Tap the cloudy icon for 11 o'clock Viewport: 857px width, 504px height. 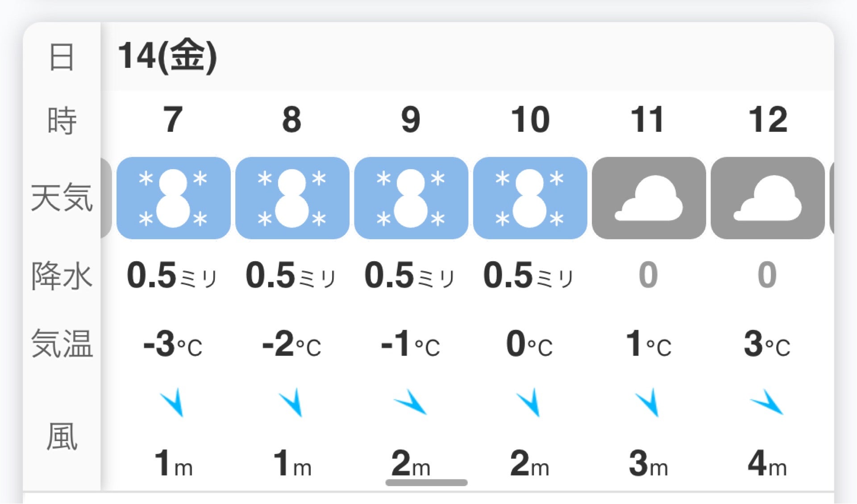(x=649, y=198)
